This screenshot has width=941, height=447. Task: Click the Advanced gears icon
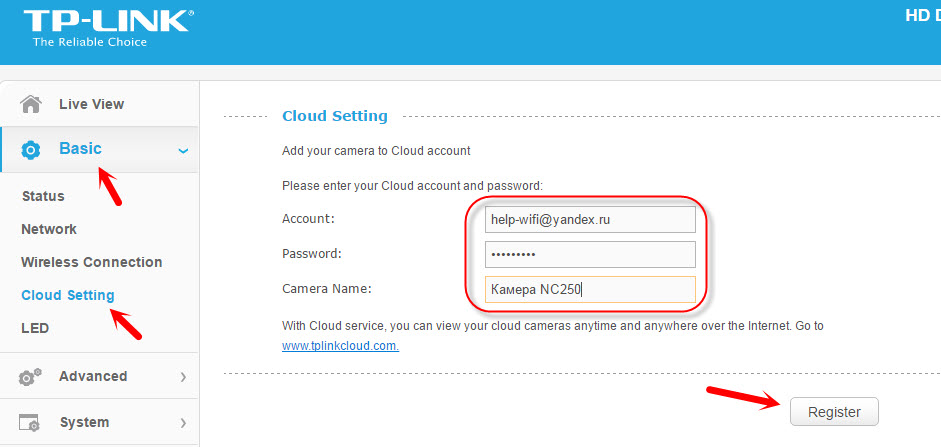click(x=31, y=377)
